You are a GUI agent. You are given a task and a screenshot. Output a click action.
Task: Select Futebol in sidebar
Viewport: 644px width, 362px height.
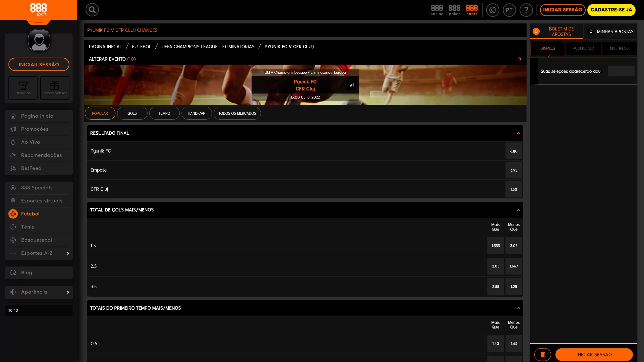(x=39, y=214)
